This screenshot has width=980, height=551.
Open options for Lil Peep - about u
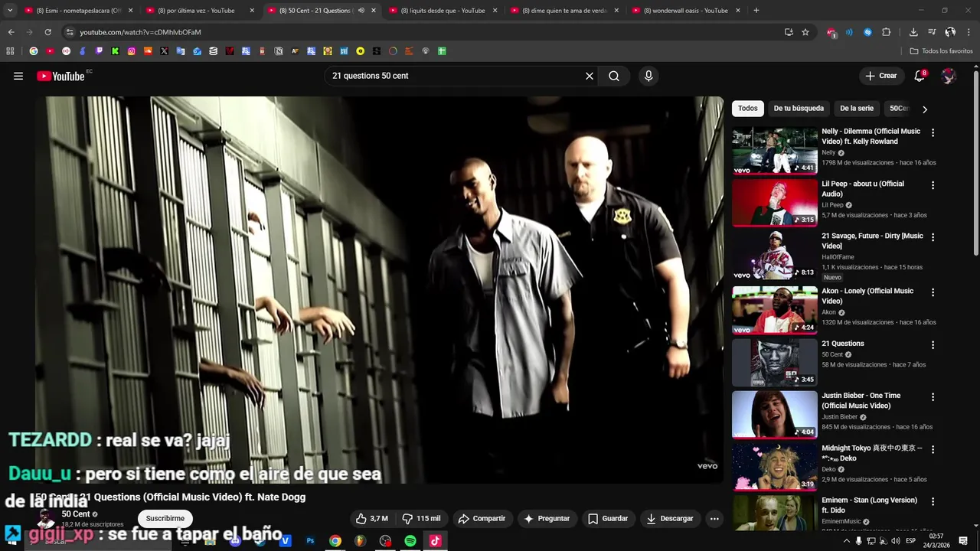tap(933, 185)
